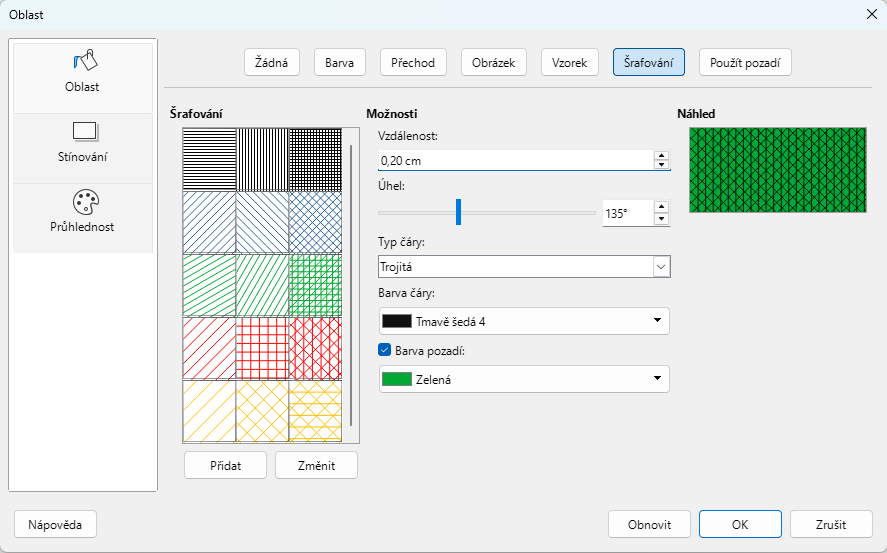
Task: Select the blue crossed diagonal hatch
Action: (316, 222)
